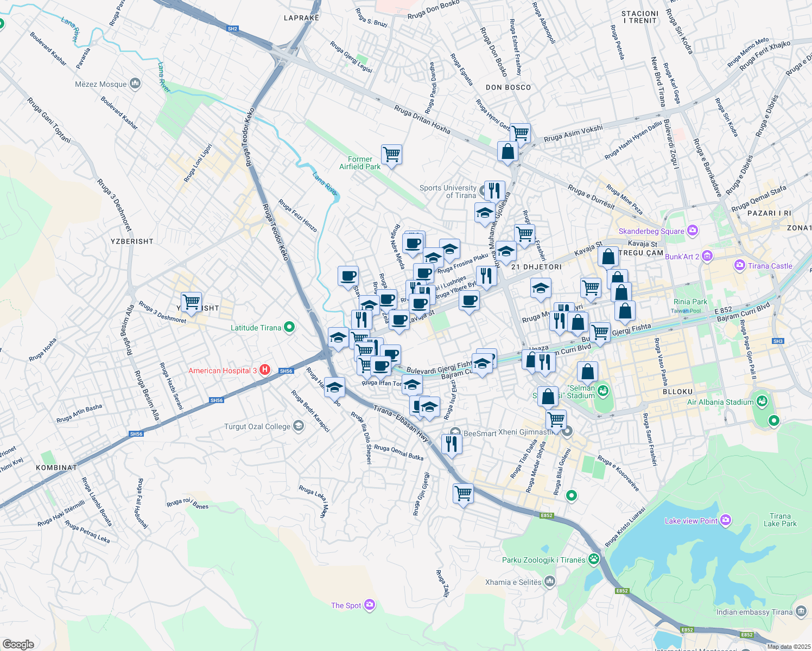Select the Turgut Ozal College school icon
The image size is (812, 651).
tap(298, 426)
